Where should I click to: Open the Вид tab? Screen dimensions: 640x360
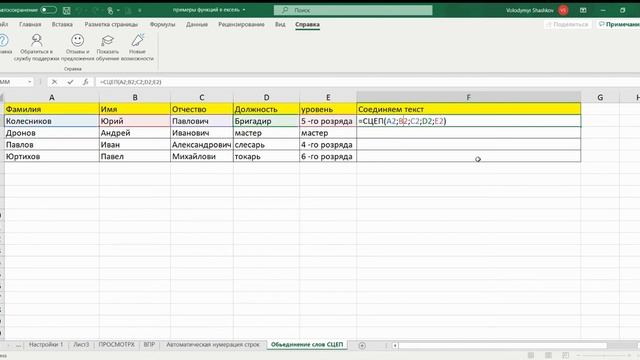(280, 24)
